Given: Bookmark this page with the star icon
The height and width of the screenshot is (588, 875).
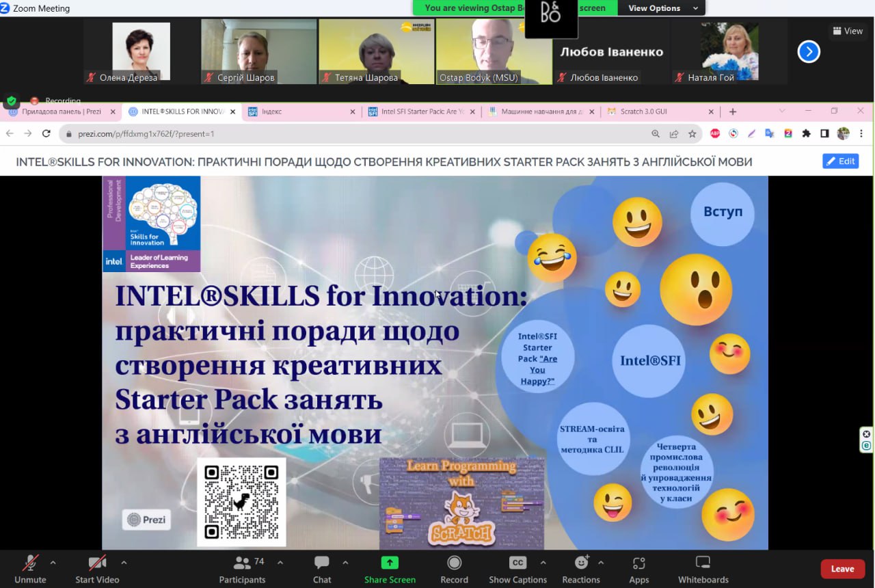Looking at the screenshot, I should click(x=692, y=134).
